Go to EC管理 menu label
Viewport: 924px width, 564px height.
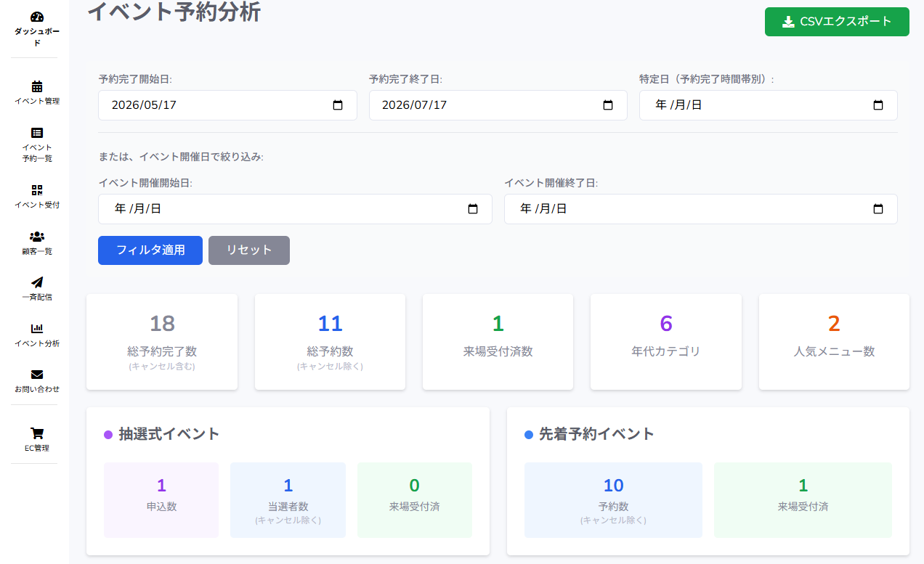point(37,448)
